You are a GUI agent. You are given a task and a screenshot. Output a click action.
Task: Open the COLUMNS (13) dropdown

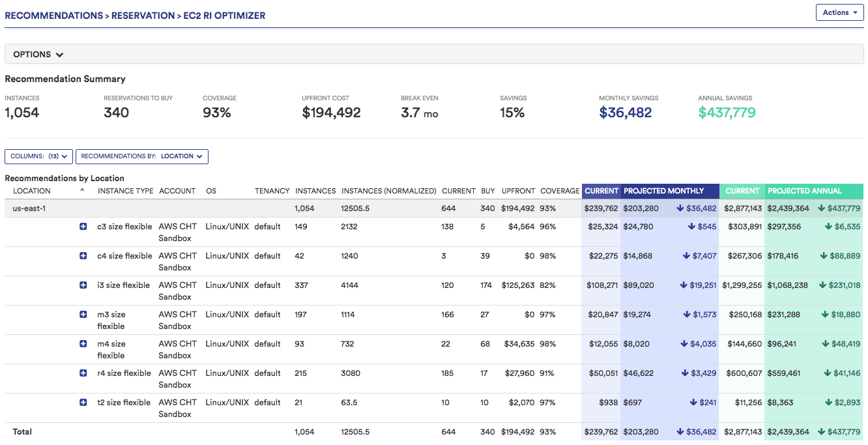38,156
